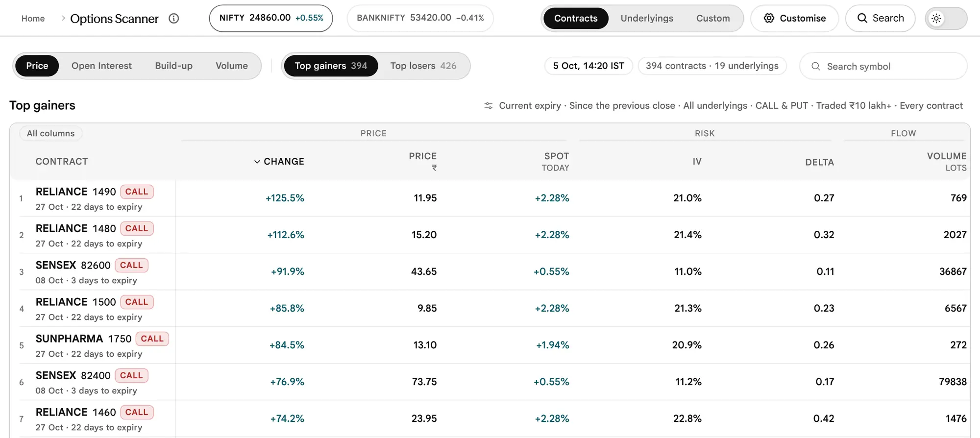
Task: Click the info icon beside Options Scanner
Action: click(x=174, y=19)
